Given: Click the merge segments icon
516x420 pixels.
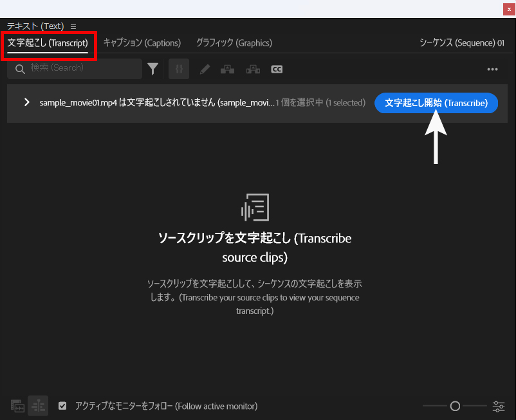Looking at the screenshot, I should point(227,69).
